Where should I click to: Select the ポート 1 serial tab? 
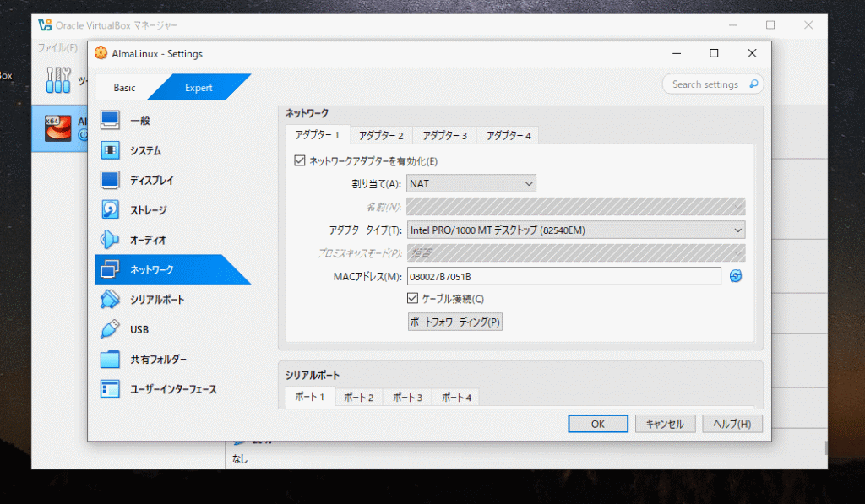[x=310, y=397]
